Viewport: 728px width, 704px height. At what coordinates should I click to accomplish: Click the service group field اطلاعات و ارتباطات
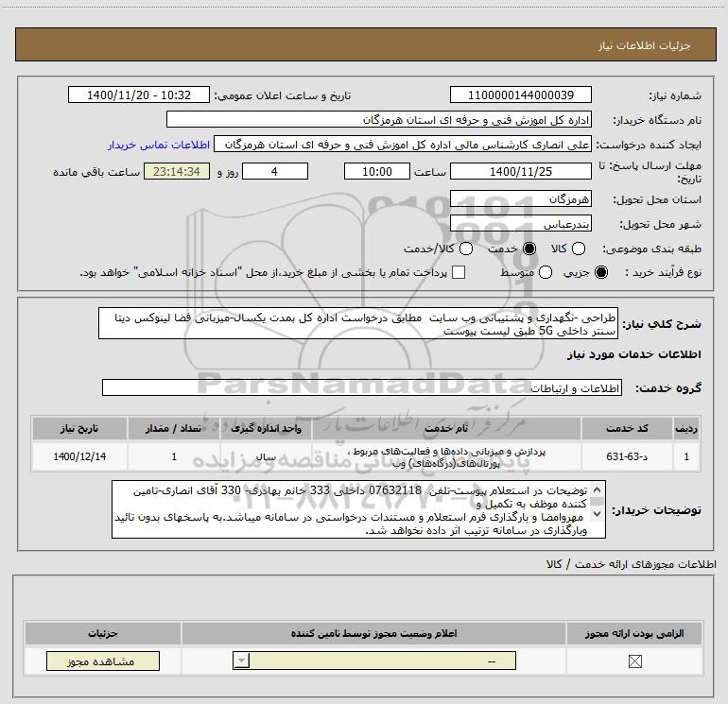pyautogui.click(x=362, y=388)
